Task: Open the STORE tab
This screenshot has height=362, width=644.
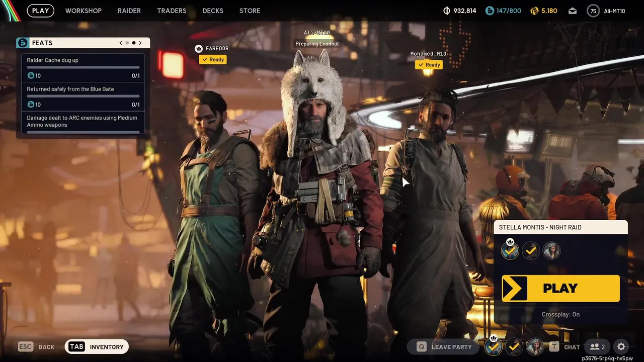Action: click(x=250, y=11)
